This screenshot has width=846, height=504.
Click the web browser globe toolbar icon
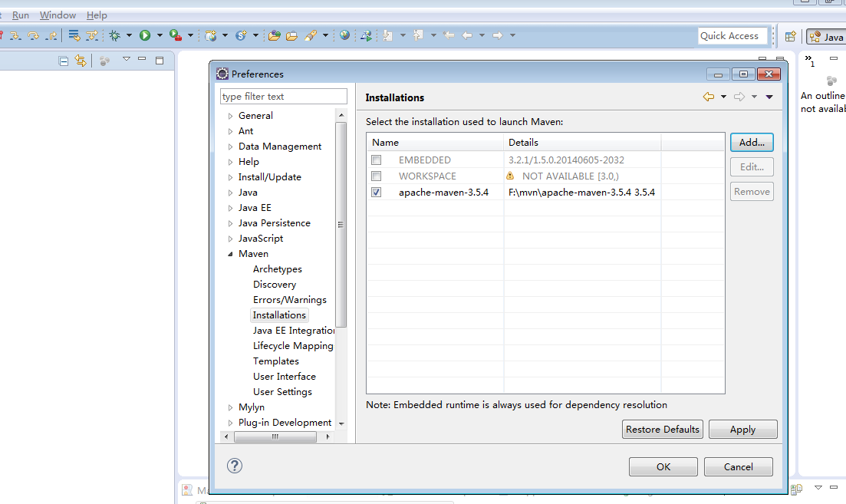[x=344, y=35]
